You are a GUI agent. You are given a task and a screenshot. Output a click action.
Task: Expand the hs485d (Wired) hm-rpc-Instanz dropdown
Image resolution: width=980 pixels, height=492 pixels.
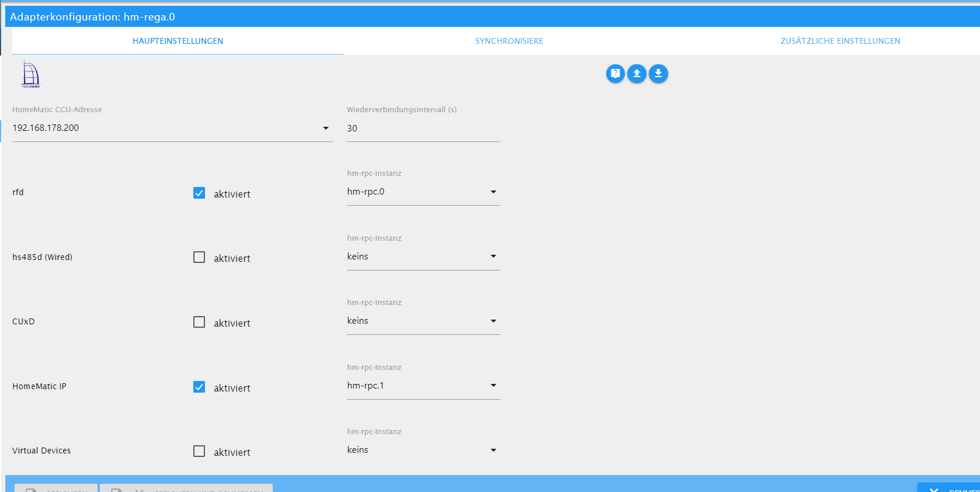[423, 257]
